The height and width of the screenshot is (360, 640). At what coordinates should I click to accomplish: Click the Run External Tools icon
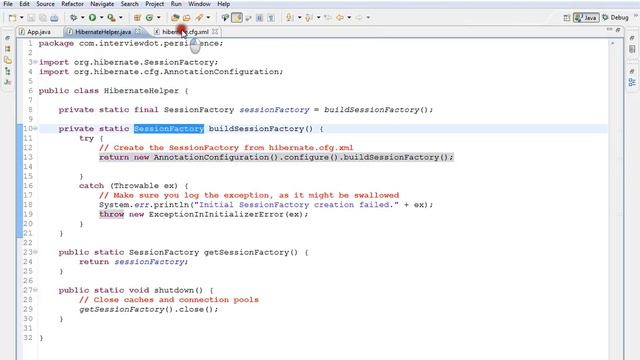pos(111,18)
